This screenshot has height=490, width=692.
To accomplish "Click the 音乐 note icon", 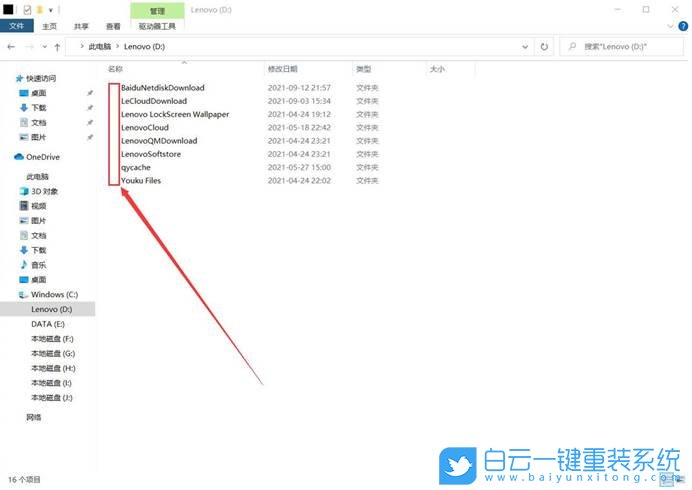I will coord(24,264).
